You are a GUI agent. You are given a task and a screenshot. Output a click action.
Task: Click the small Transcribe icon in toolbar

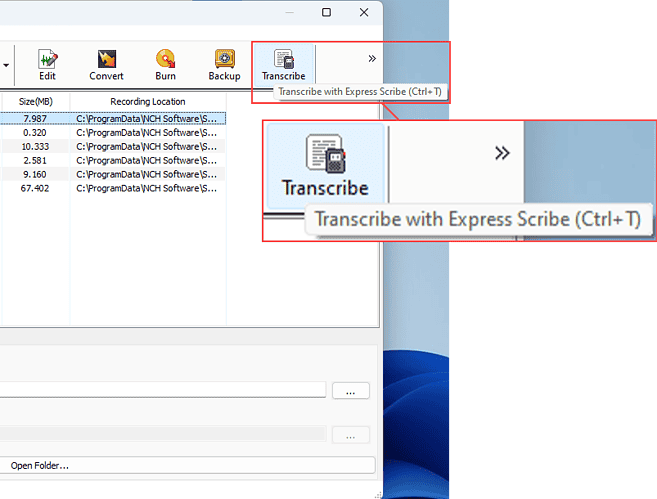coord(283,62)
